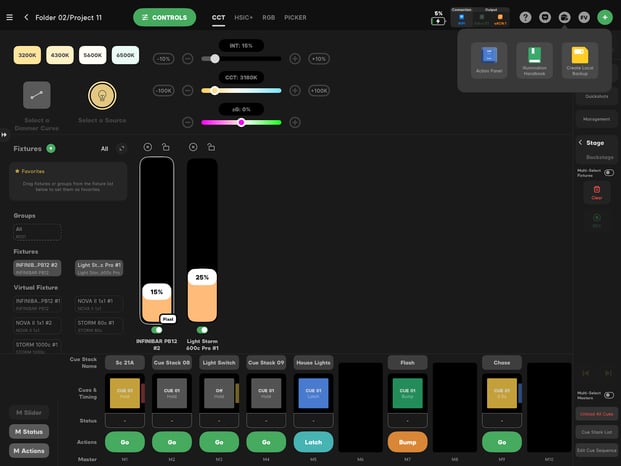Switch to PICKER tab
The image size is (621, 466).
click(295, 18)
